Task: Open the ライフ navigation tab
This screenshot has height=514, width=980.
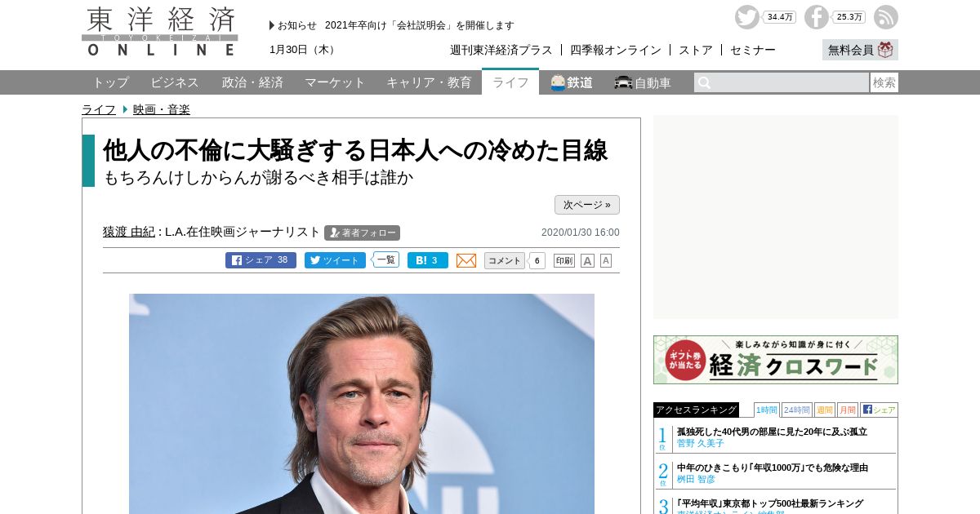Action: click(x=510, y=82)
